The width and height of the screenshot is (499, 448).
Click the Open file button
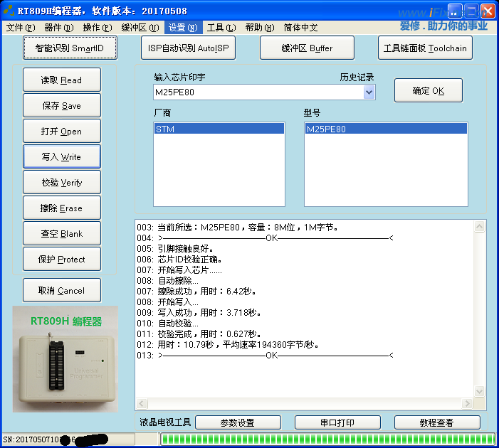pyautogui.click(x=62, y=132)
